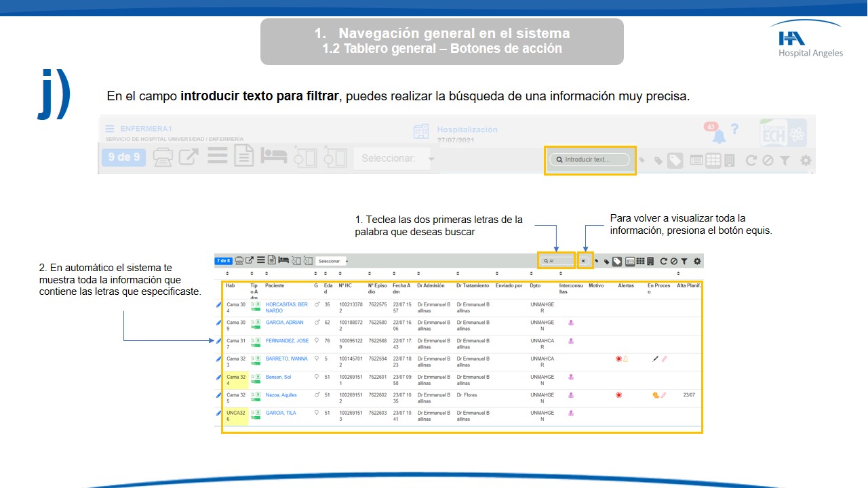
Task: Sort by the Paciente column arrows
Action: pos(267,274)
